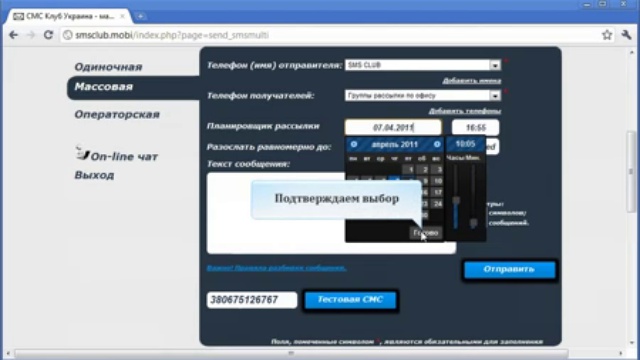Screen dimensions: 640x360
Task: Reload the page with the refresh icon
Action: point(48,35)
